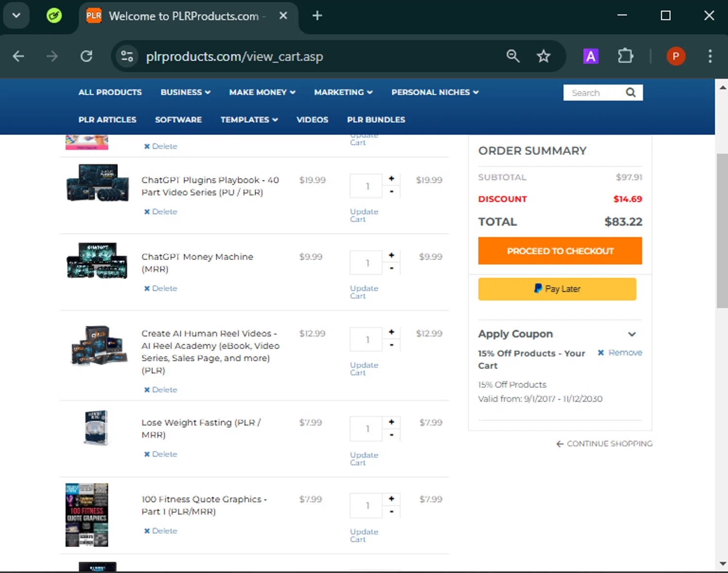Increase quantity of ChatGPT Plugins Playbook
Viewport: 728px width, 573px height.
tap(392, 179)
